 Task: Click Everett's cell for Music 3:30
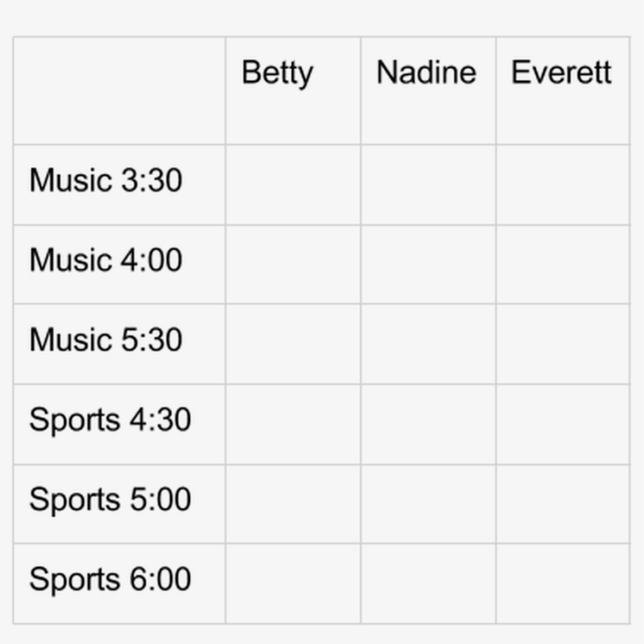point(562,185)
